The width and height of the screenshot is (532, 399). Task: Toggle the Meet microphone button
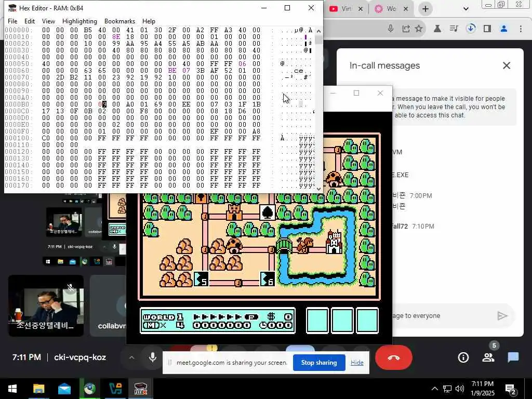pos(153,357)
